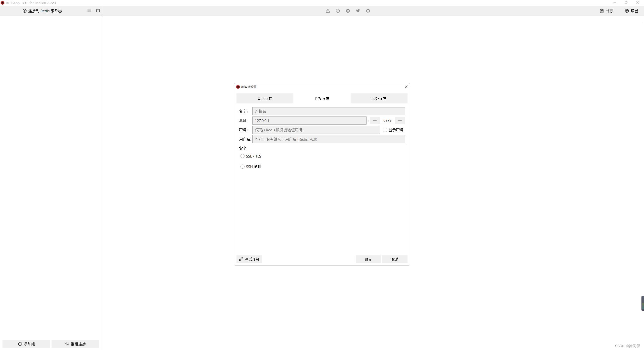Enable the 显示密码 checkbox

tap(385, 130)
